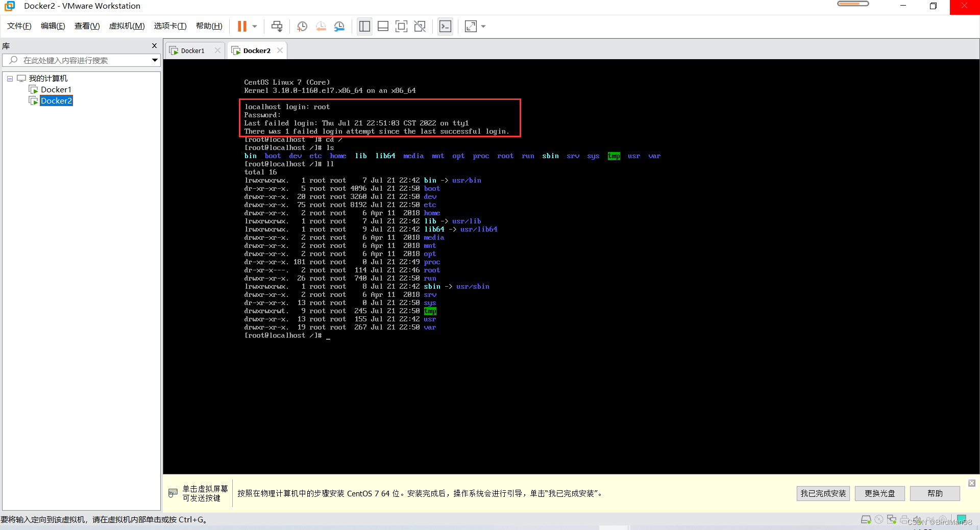This screenshot has width=980, height=530.
Task: Open the 文件(F) menu
Action: coord(19,26)
